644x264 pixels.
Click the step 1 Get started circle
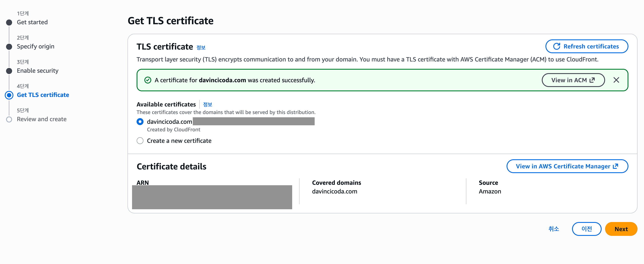pyautogui.click(x=9, y=22)
